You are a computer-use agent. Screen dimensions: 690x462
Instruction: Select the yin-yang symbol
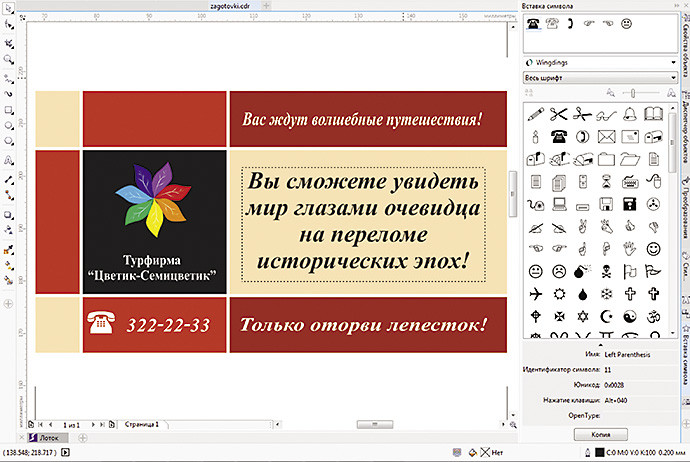click(630, 316)
